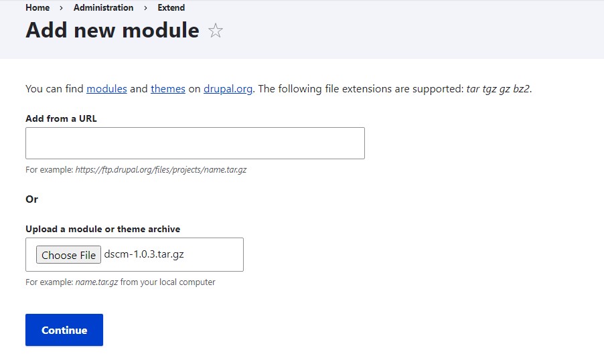Click the Add from a URL label

point(61,118)
